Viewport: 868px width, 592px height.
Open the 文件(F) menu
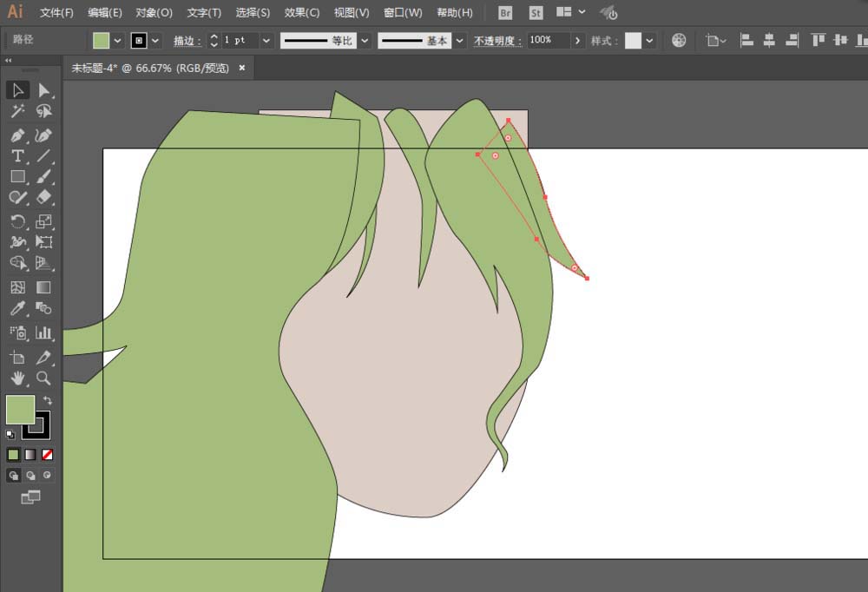tap(56, 13)
